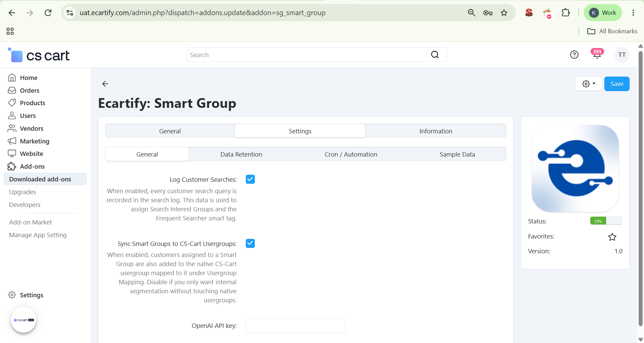Click the page vertical scrollbar
644x343 pixels.
point(641,189)
